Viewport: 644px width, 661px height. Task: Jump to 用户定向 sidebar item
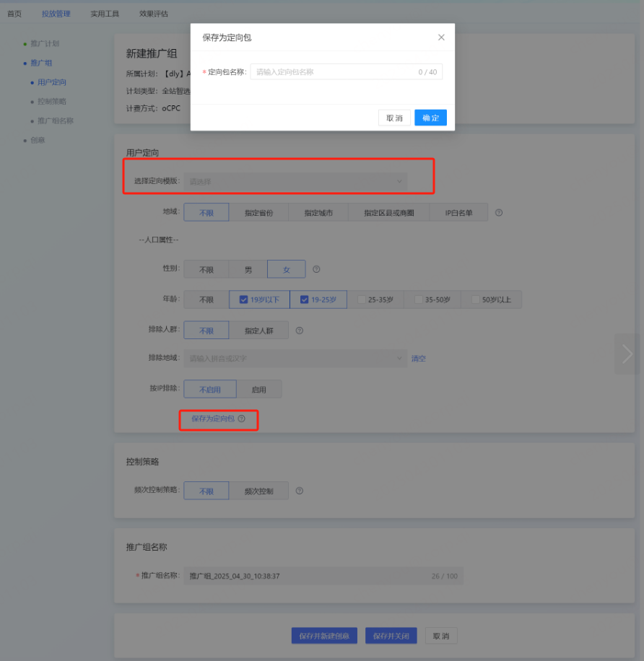click(x=51, y=82)
